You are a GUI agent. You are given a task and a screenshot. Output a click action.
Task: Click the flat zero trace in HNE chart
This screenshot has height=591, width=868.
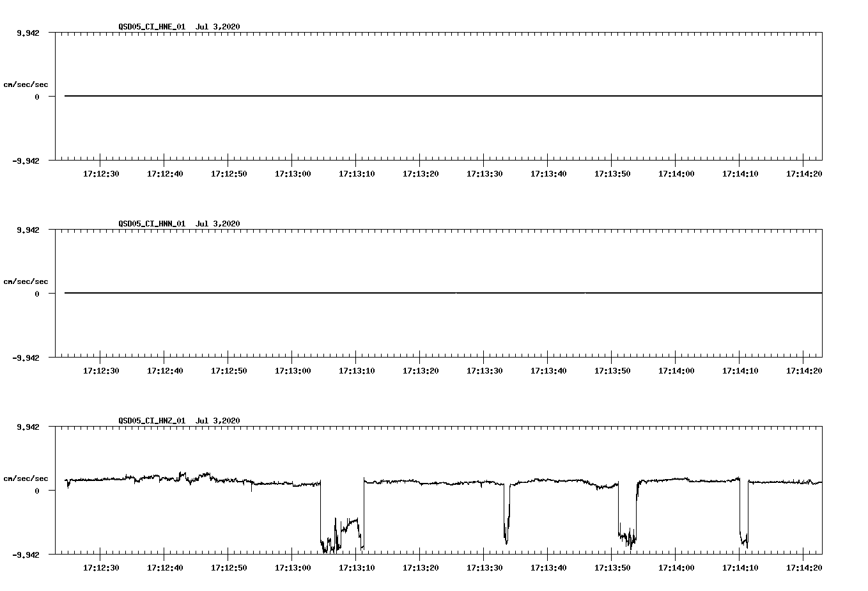point(443,96)
